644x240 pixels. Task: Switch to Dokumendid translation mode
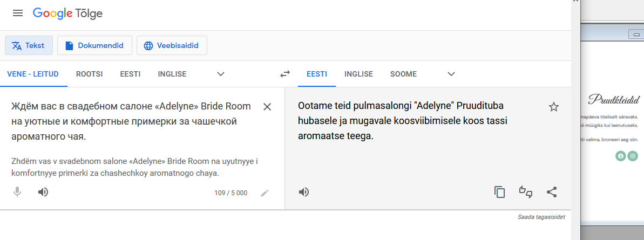(x=94, y=45)
